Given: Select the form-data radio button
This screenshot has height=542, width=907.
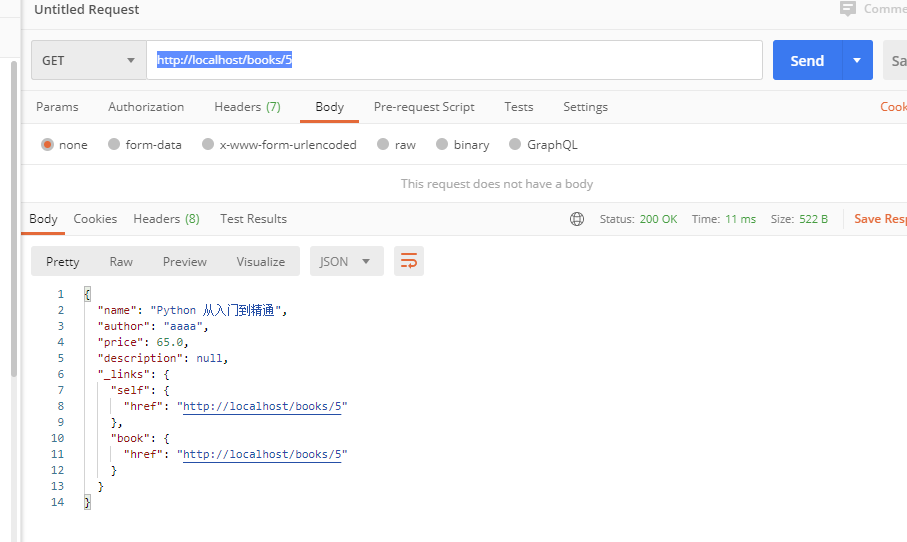Looking at the screenshot, I should point(114,144).
